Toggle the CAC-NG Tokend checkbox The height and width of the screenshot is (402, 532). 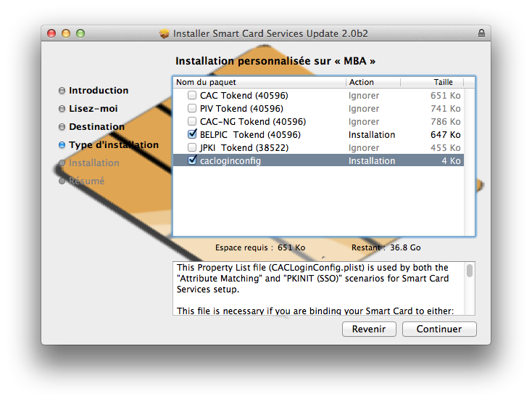(x=192, y=122)
